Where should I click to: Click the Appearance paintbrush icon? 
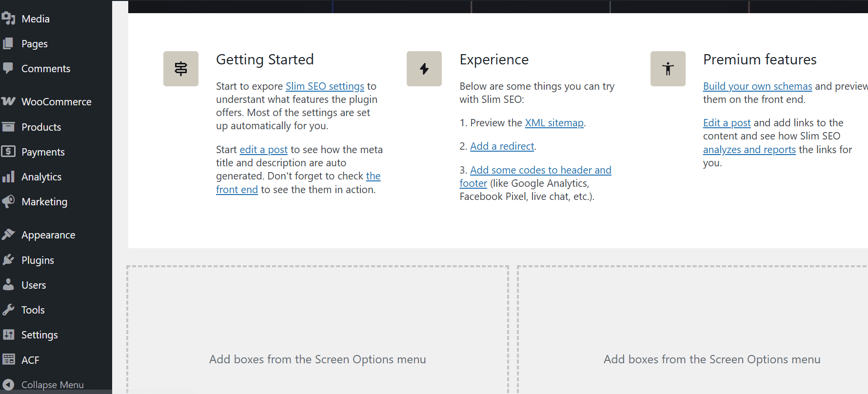(8, 235)
